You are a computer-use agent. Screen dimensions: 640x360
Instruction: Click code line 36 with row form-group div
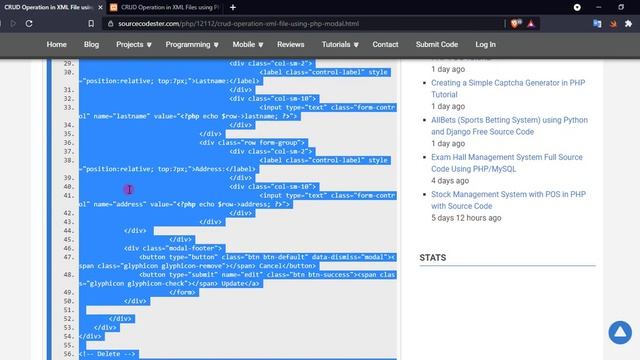(x=252, y=142)
